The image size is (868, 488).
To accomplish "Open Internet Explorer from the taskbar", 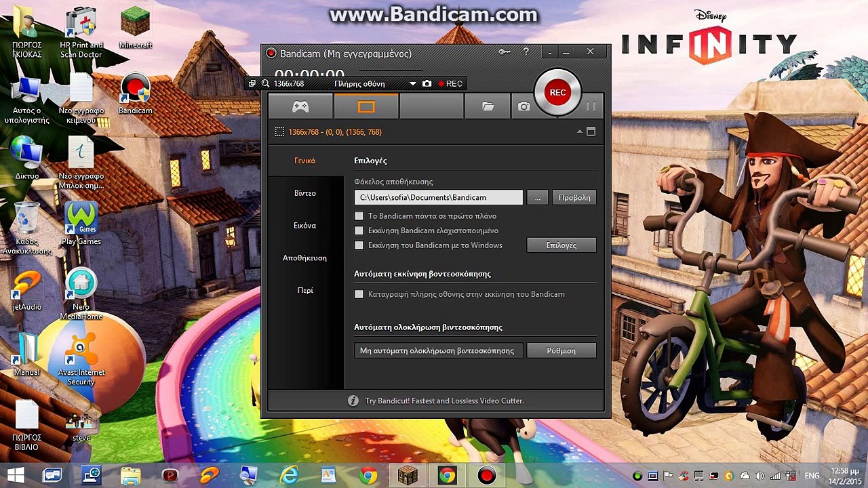I will 290,476.
